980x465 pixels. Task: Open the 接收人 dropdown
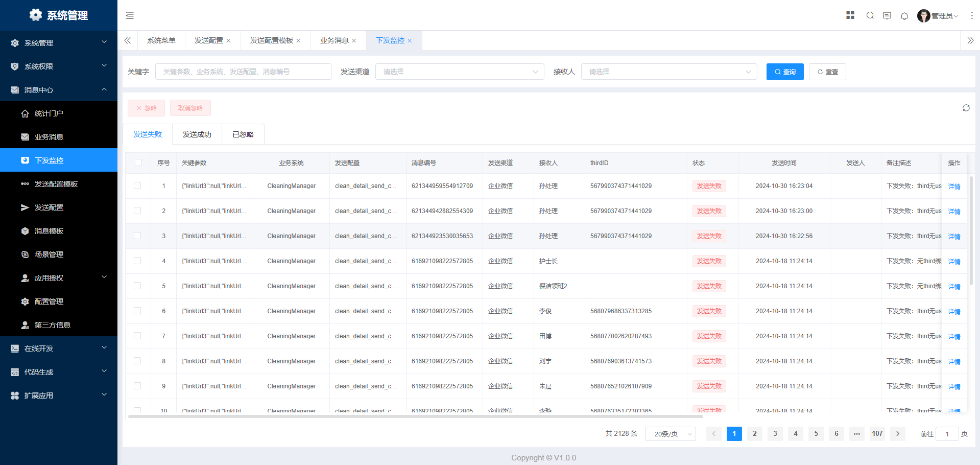669,72
